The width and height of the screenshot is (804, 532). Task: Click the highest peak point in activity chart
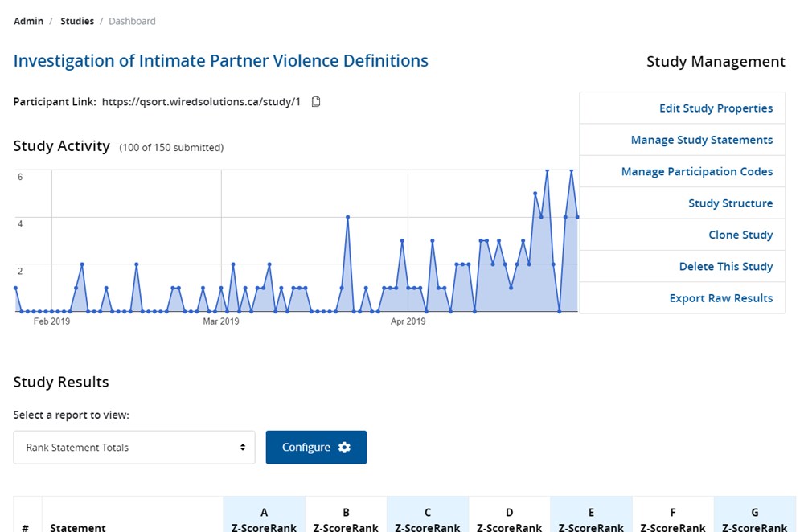pos(547,170)
